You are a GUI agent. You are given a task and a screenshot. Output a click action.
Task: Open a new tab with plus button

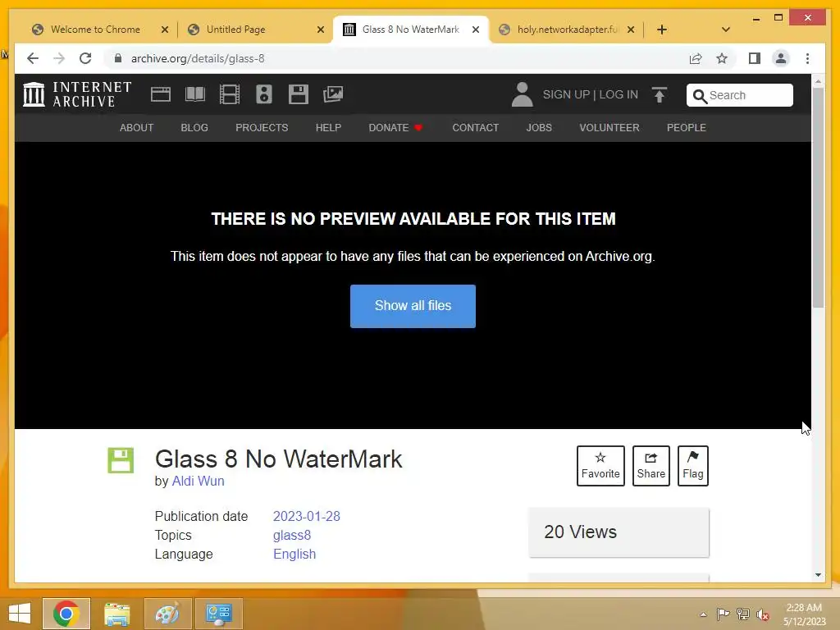pos(662,30)
